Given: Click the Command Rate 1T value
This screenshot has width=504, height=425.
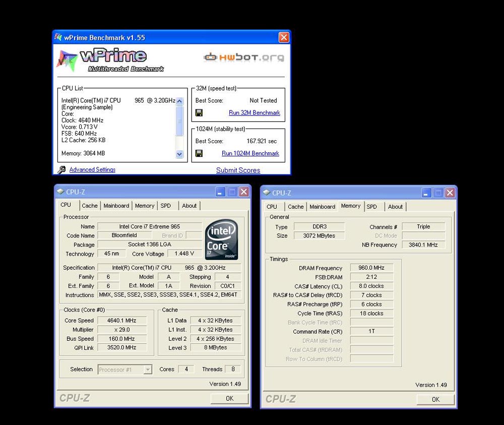Looking at the screenshot, I should pos(371,331).
